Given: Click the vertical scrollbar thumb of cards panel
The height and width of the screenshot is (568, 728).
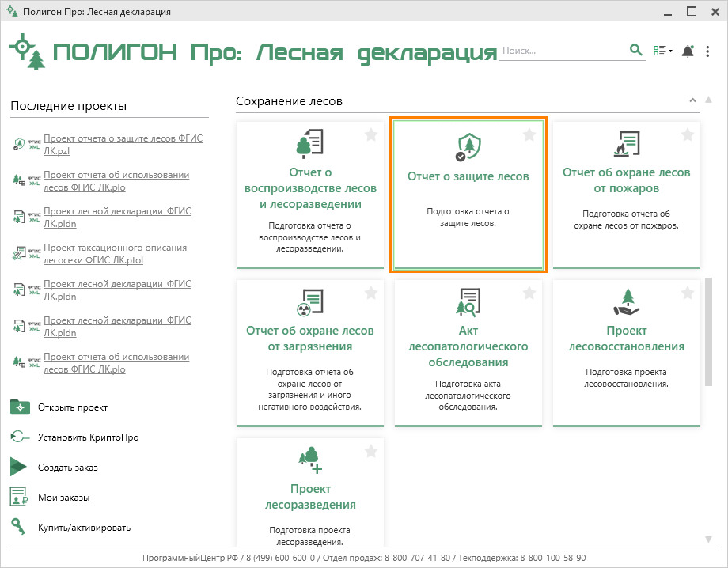Looking at the screenshot, I should click(708, 331).
